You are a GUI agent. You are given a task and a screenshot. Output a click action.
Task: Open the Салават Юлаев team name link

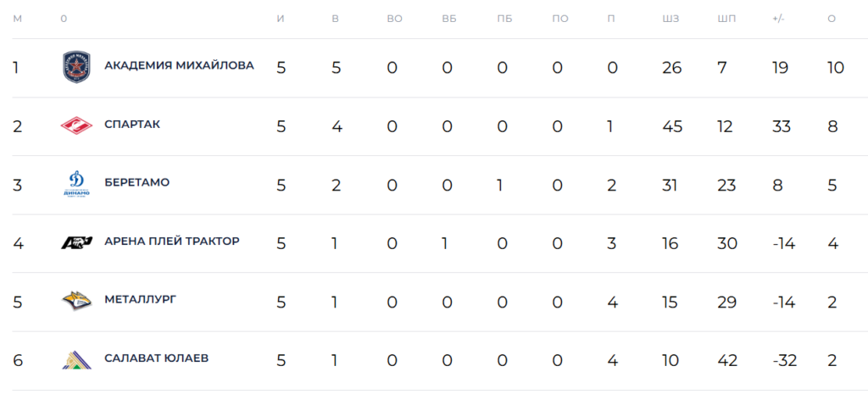[x=157, y=358]
